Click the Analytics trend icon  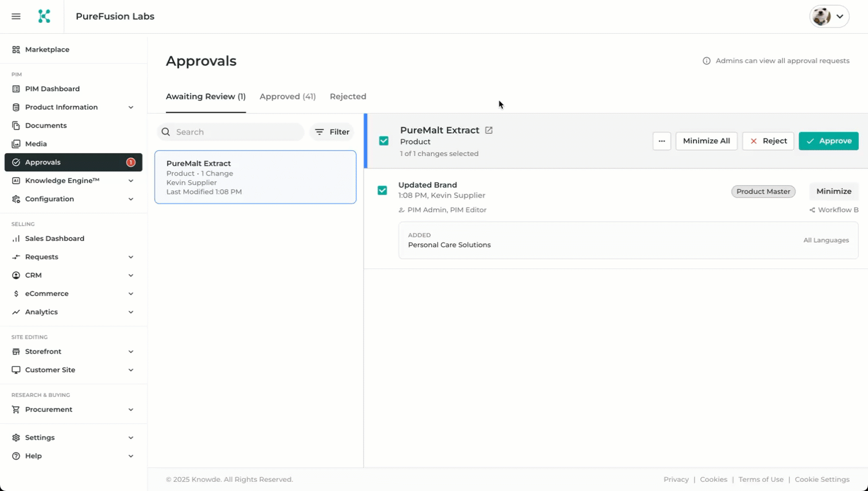pos(16,312)
